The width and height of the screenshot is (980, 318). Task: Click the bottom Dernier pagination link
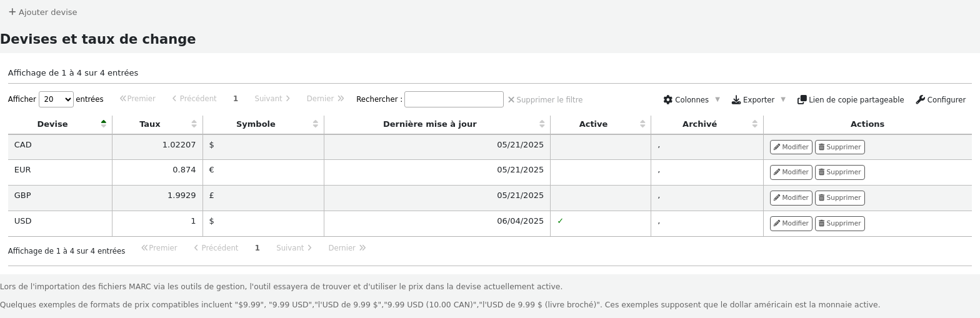347,248
